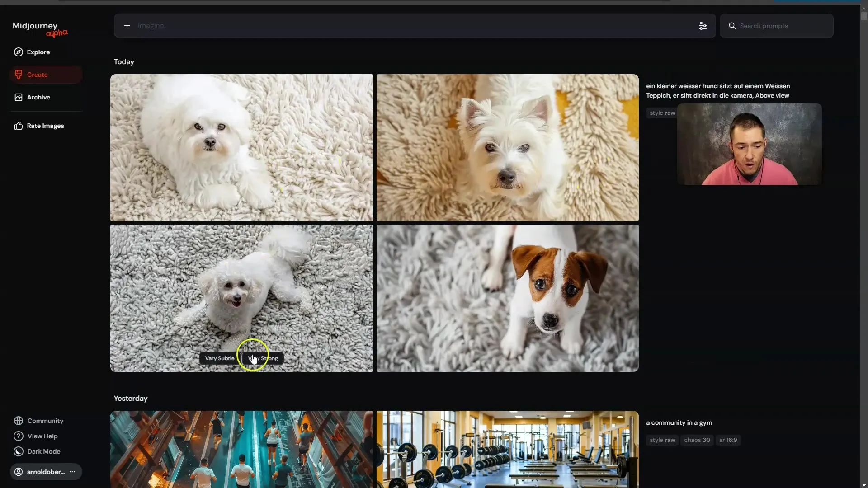This screenshot has height=488, width=868.
Task: Click Vary Subtle button on dog image
Action: coord(219,358)
